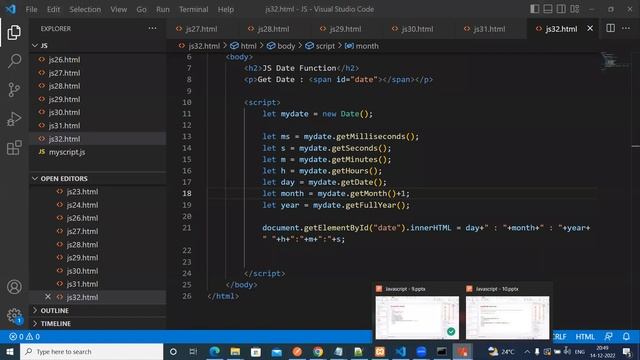Click the Cortana circle icon on taskbar
The height and width of the screenshot is (360, 640).
[173, 351]
